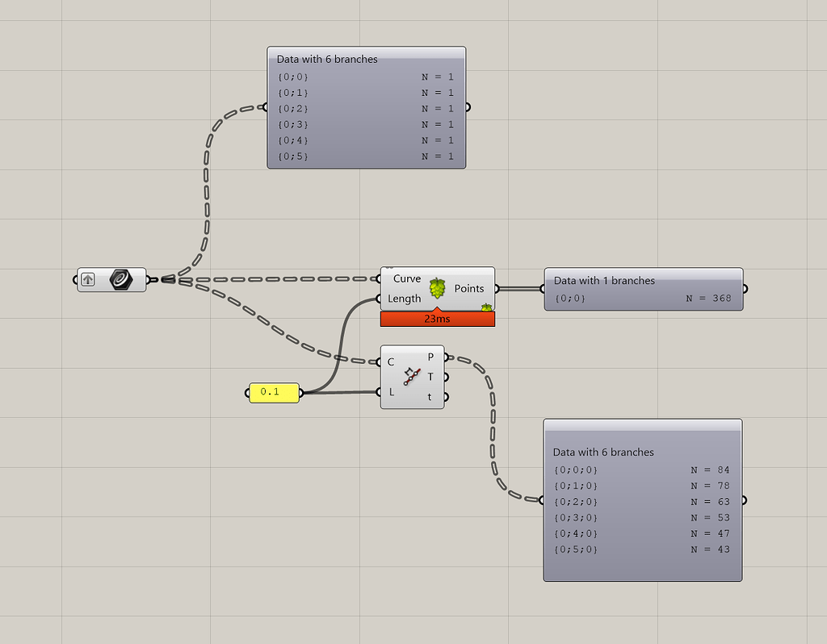Click the green hops icon on Curve component

(437, 288)
